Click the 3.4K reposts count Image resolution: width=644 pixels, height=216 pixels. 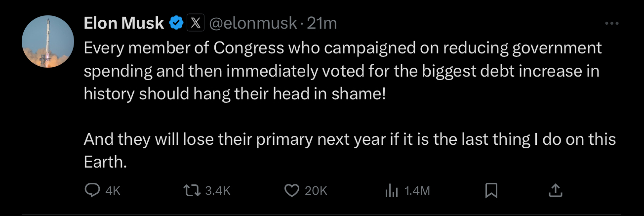[x=218, y=191]
